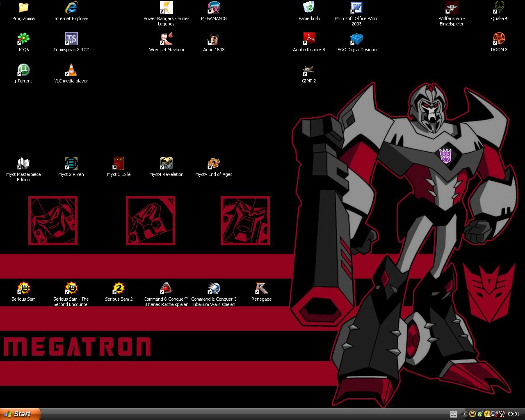Click the taskbar clock 00:01
This screenshot has width=525, height=420.
pos(514,414)
